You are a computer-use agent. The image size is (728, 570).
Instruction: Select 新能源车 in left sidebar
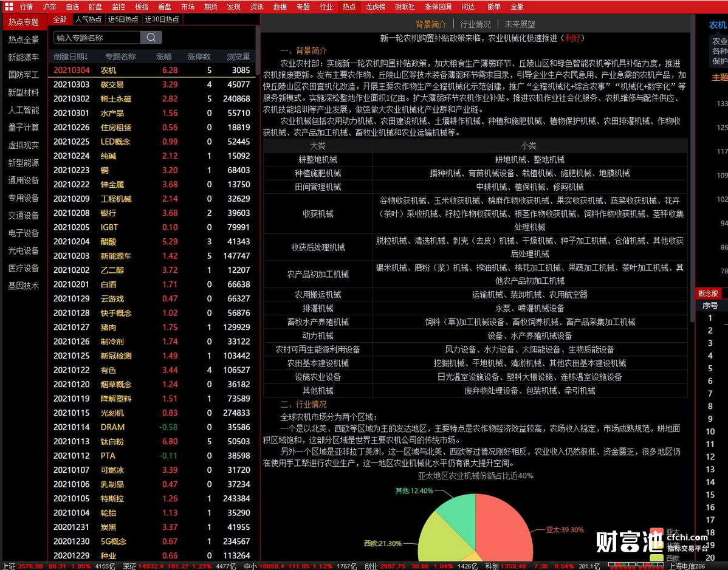click(24, 58)
